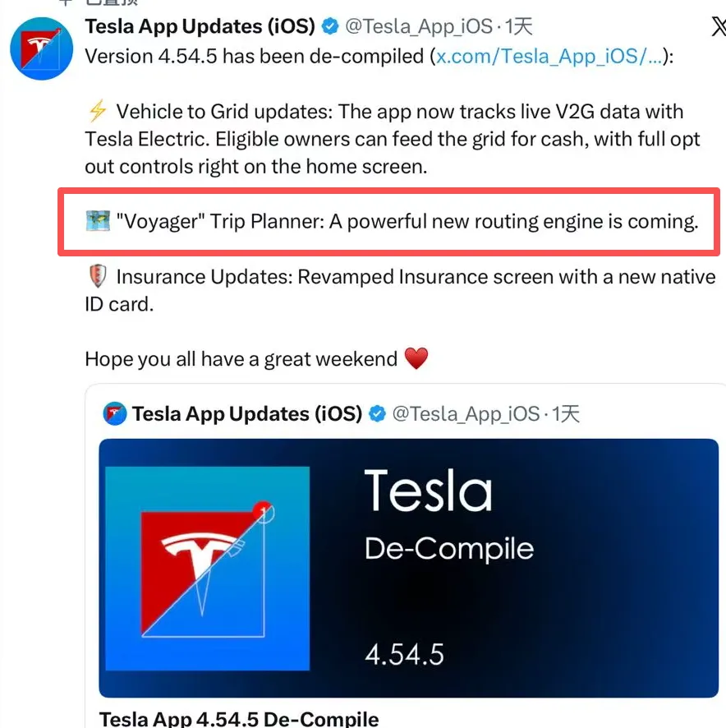This screenshot has height=728, width=726.
Task: Open the Tesla App 4.54.5 De-Compile card title
Action: [239, 717]
